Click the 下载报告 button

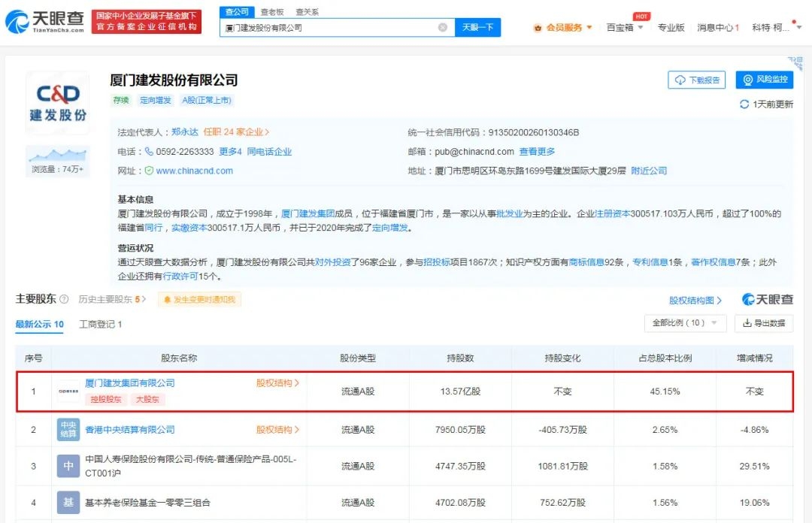tap(696, 80)
